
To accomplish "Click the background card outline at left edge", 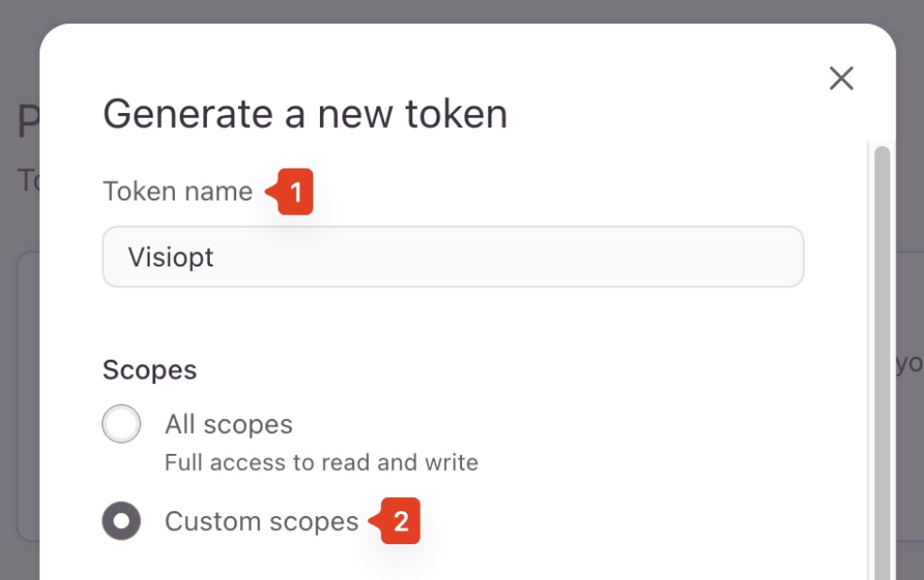I will [27, 396].
